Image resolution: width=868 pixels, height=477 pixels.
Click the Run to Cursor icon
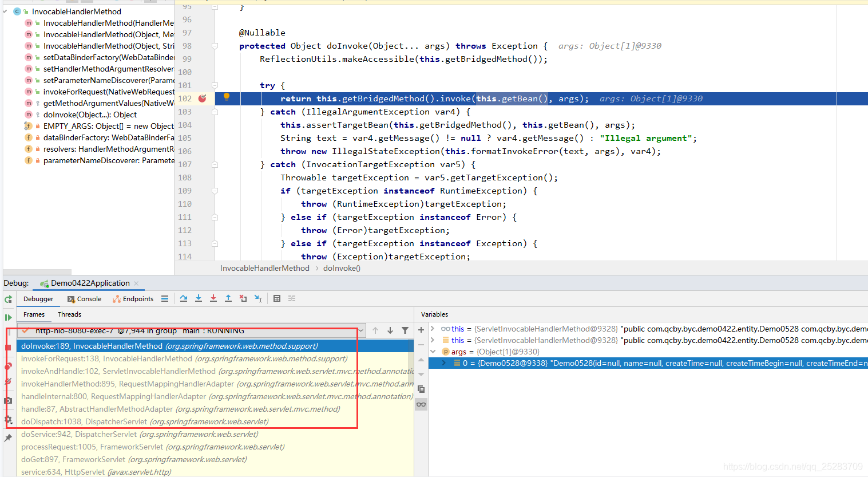coord(258,298)
